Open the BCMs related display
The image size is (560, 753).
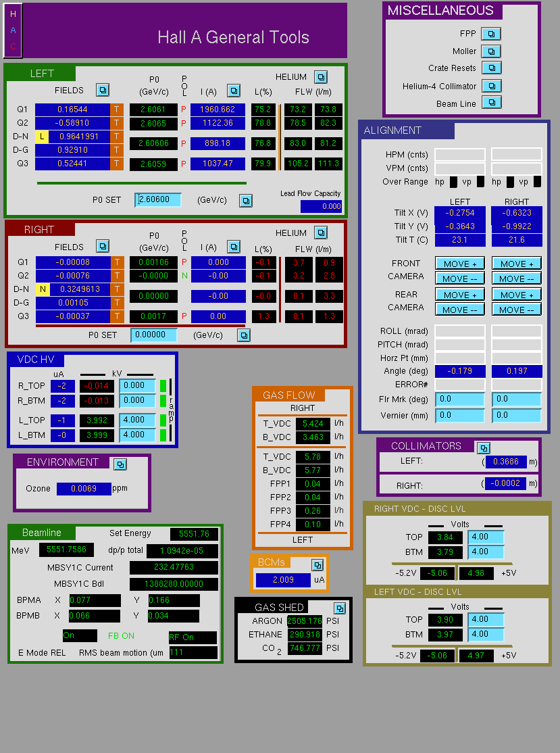click(x=317, y=565)
